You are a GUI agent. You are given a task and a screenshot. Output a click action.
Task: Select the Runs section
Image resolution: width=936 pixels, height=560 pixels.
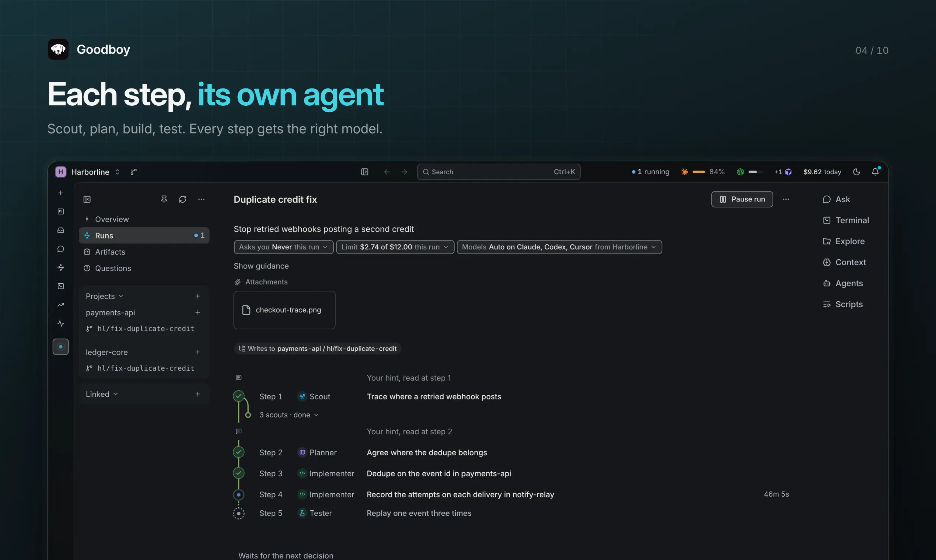click(144, 236)
